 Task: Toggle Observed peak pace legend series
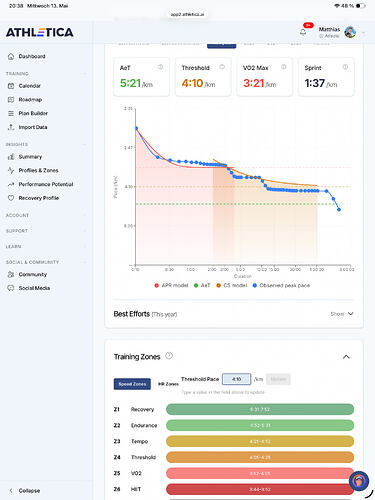281,285
